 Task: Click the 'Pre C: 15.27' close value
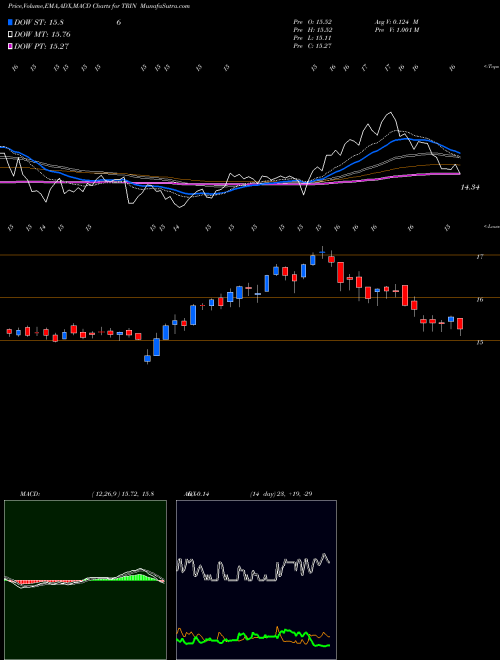[x=312, y=46]
